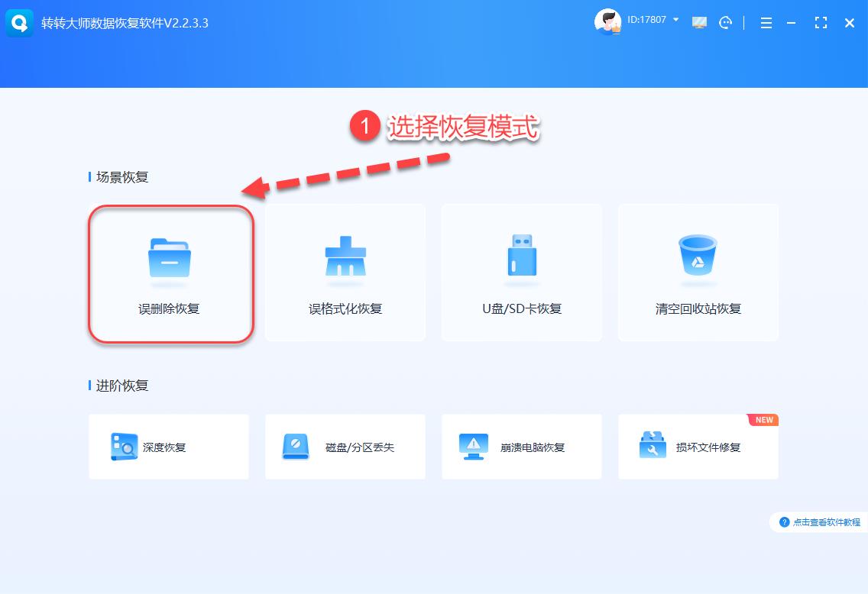This screenshot has height=594, width=868.
Task: Select 磁盘/分区丢失 (lost partition) recovery
Action: tap(345, 447)
